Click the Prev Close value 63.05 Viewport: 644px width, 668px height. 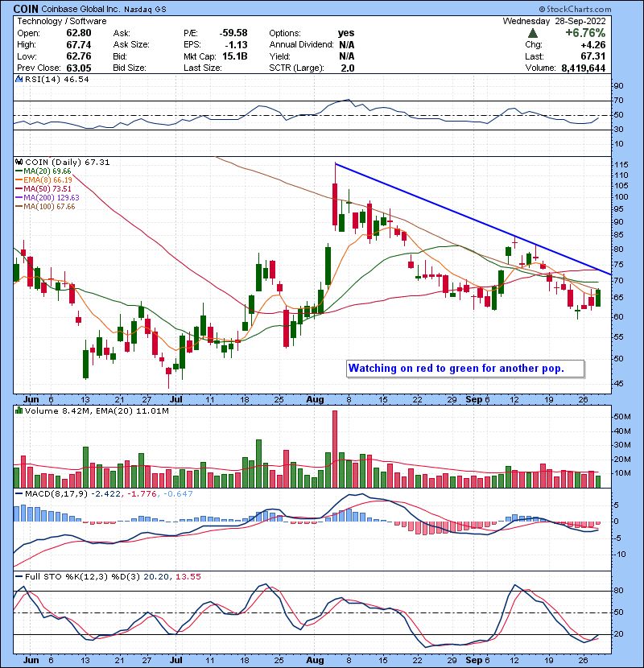pos(78,68)
